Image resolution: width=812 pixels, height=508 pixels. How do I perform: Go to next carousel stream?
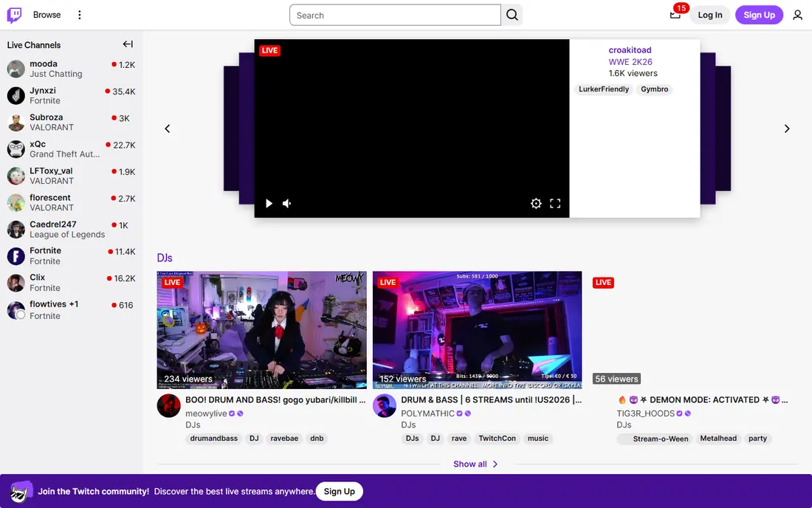(x=787, y=128)
